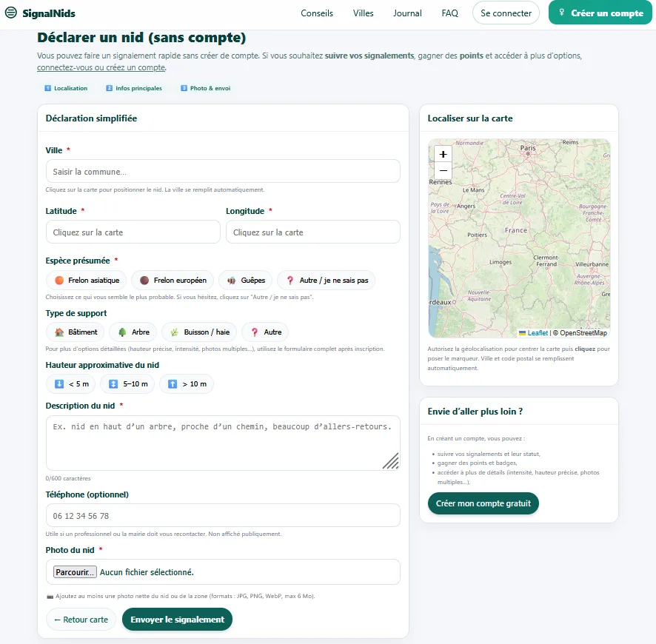
Task: Open the Conseils menu item
Action: pyautogui.click(x=317, y=13)
